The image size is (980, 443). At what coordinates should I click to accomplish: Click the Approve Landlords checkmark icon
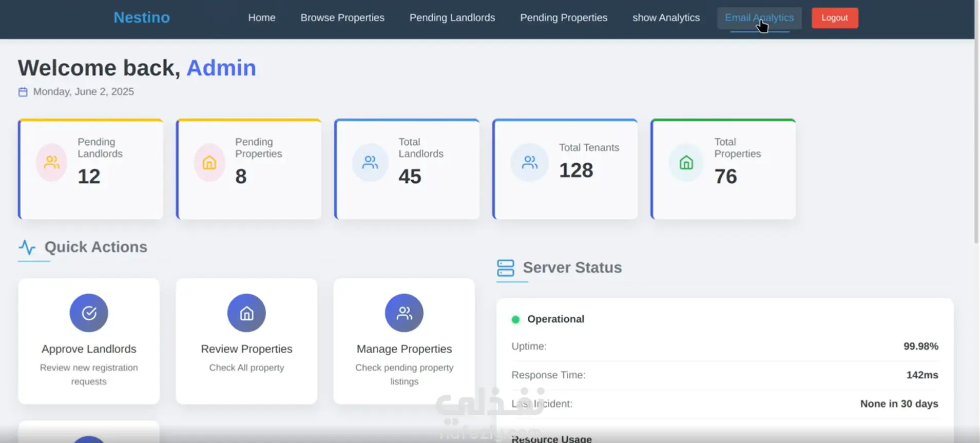[x=89, y=313]
